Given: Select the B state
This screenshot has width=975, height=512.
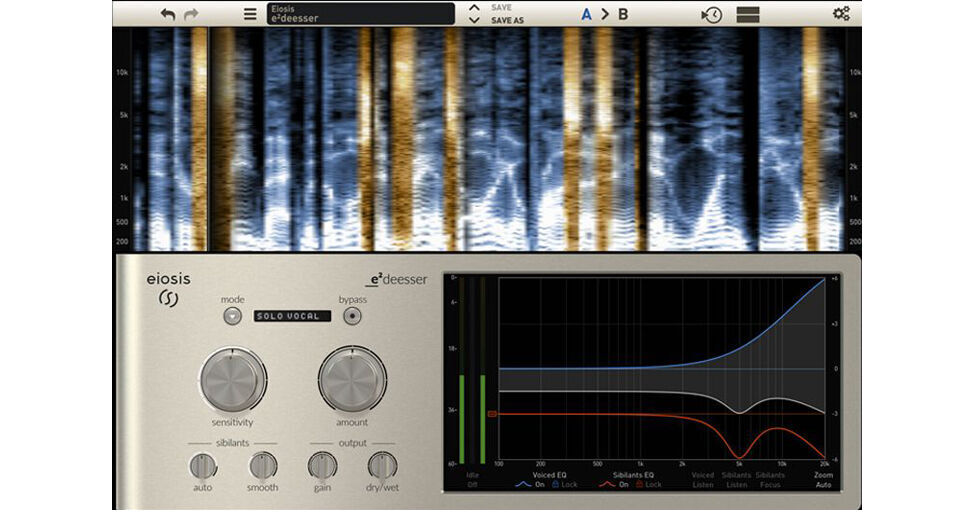Looking at the screenshot, I should (622, 14).
